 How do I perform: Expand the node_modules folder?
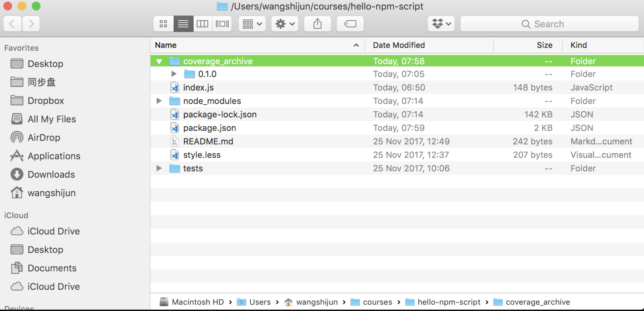pos(159,101)
